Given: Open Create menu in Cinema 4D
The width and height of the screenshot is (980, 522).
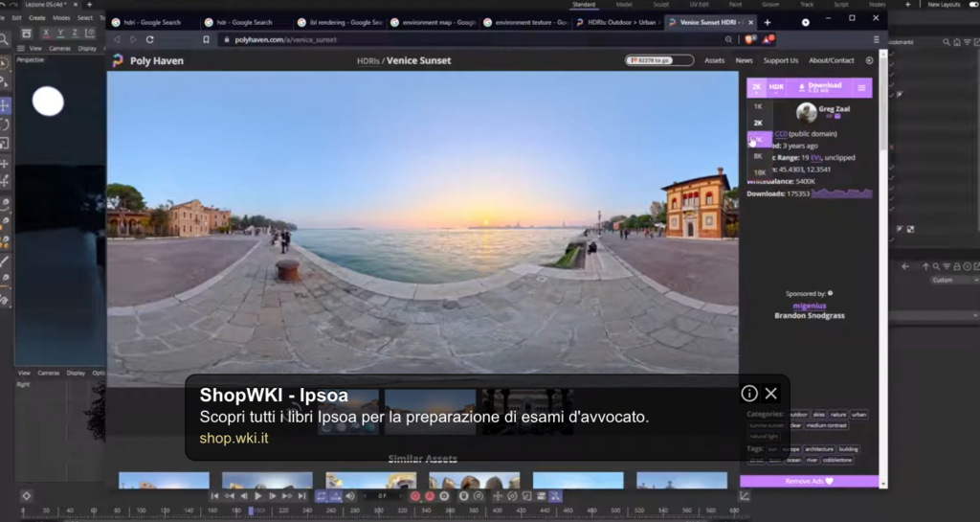Looking at the screenshot, I should (37, 18).
